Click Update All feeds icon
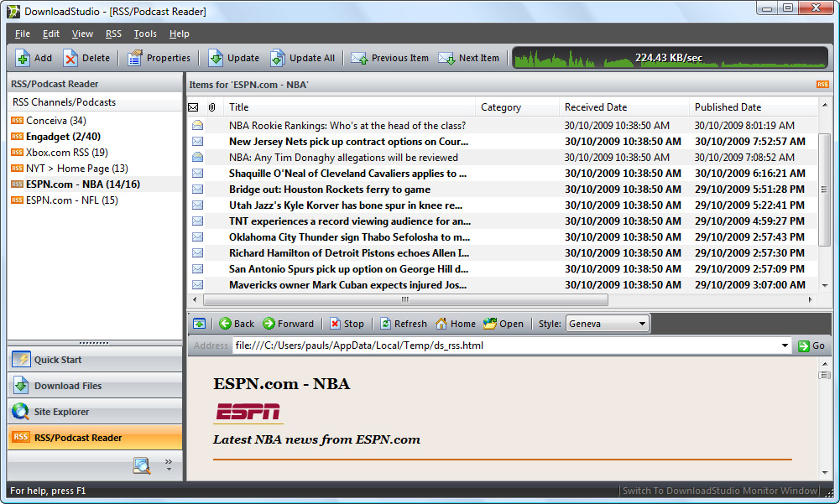840x504 pixels. pyautogui.click(x=278, y=58)
